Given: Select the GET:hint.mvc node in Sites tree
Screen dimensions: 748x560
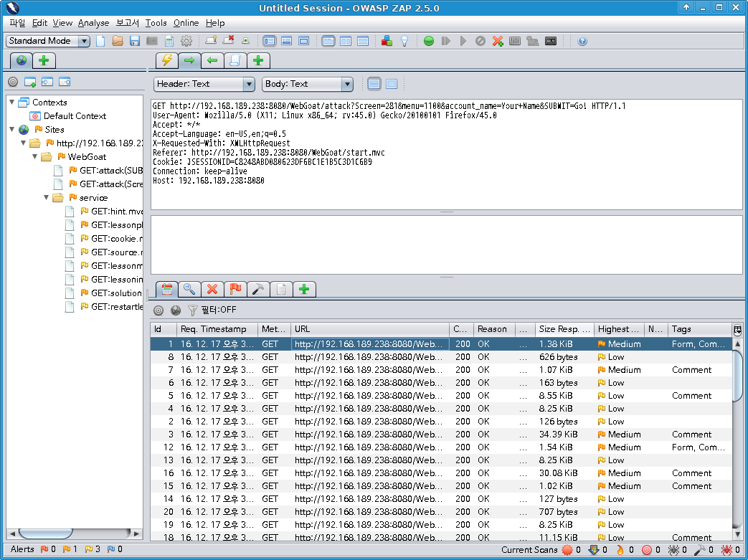Looking at the screenshot, I should pyautogui.click(x=116, y=211).
